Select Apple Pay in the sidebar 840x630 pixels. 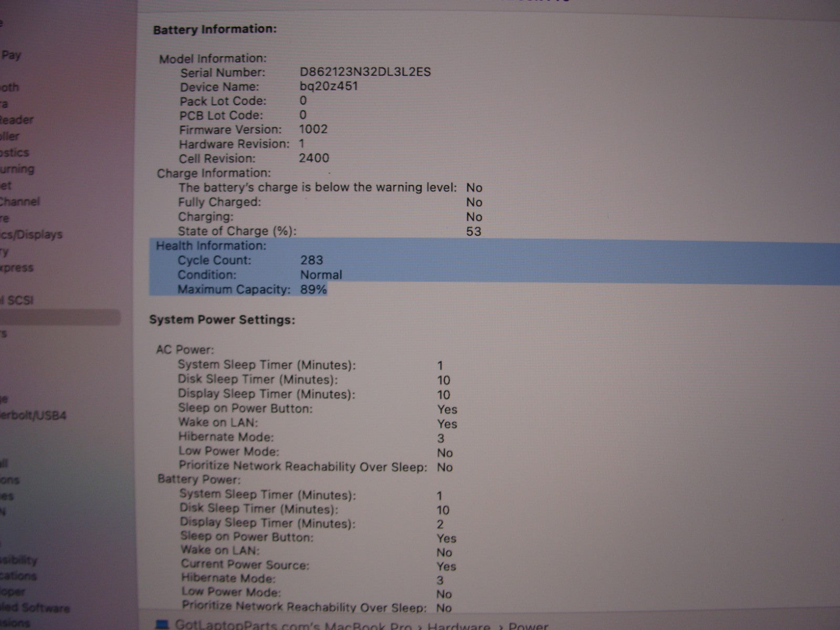tap(10, 55)
